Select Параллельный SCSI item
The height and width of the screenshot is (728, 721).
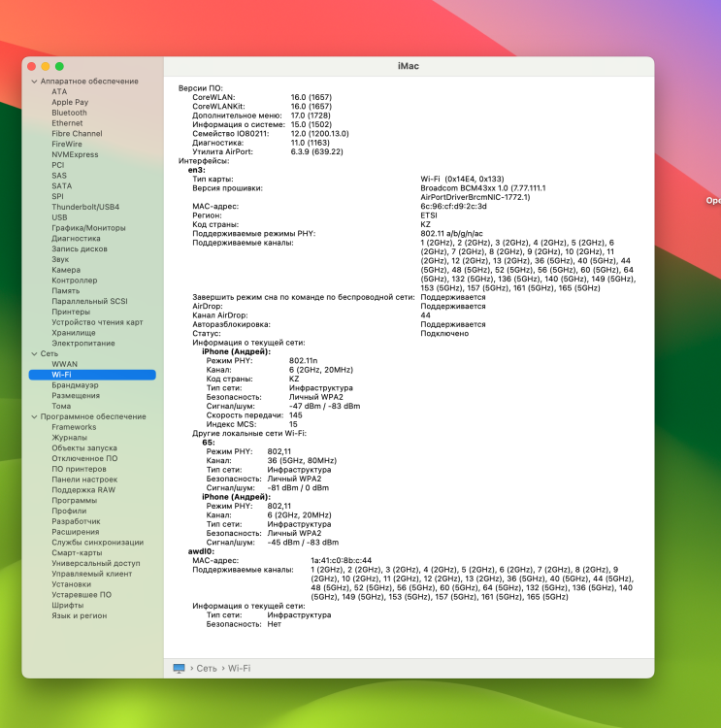coord(89,301)
